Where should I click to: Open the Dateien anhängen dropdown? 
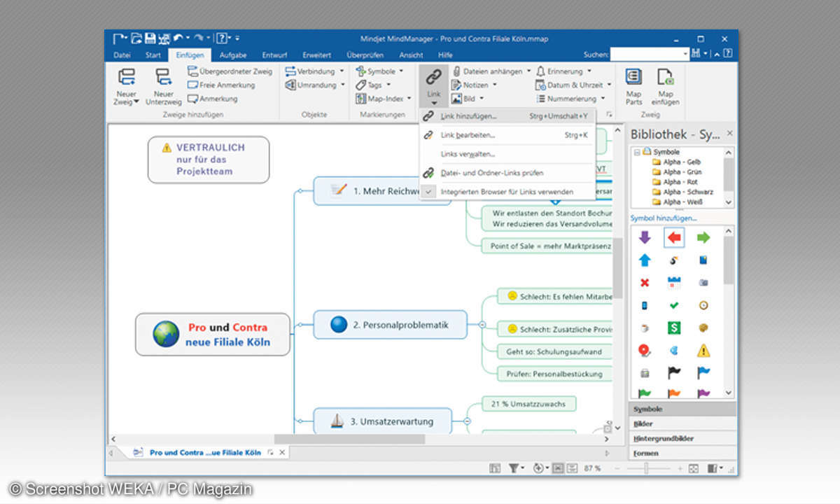tap(528, 71)
